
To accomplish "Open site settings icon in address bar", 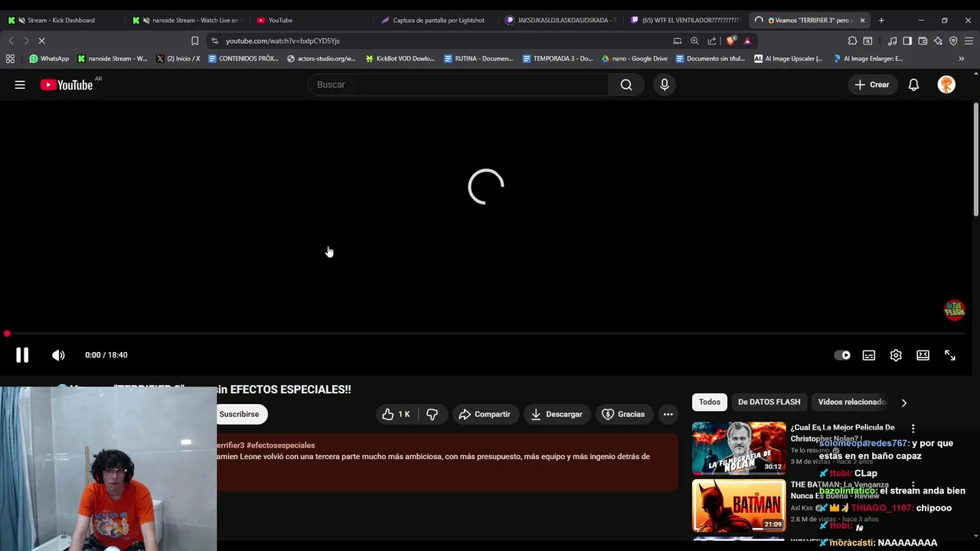I will [214, 41].
